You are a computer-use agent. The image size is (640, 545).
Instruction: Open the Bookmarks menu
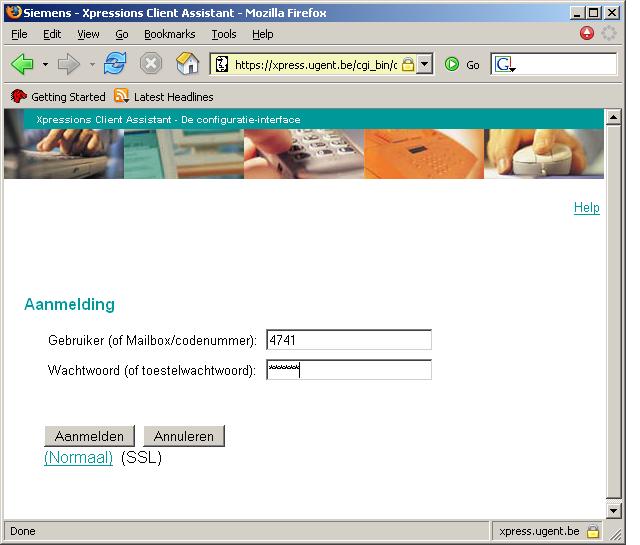(x=169, y=34)
